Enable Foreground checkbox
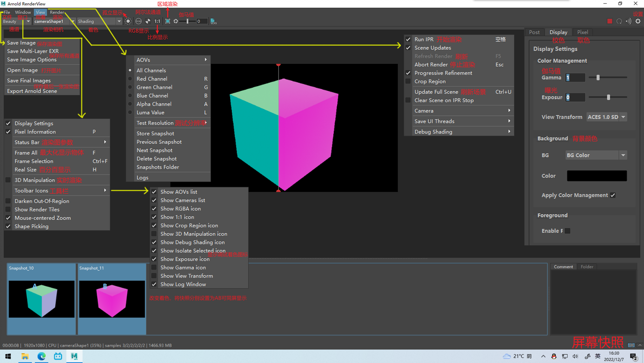 coord(568,230)
